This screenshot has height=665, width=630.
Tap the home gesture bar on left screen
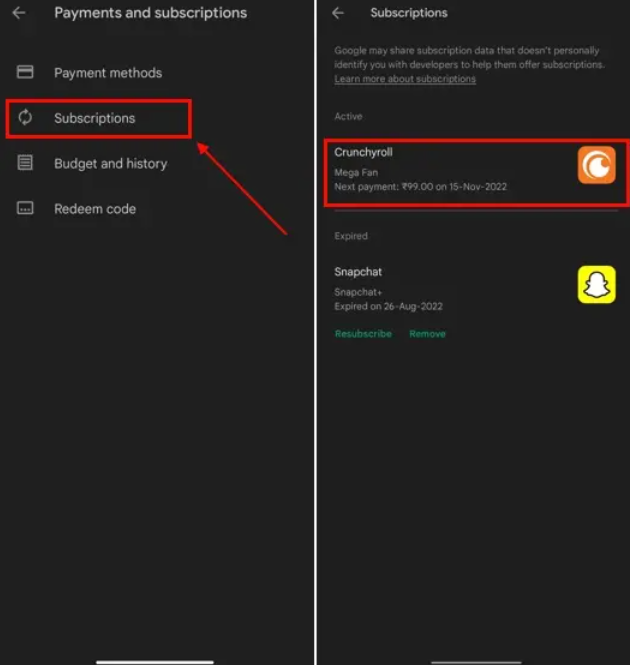tap(155, 662)
